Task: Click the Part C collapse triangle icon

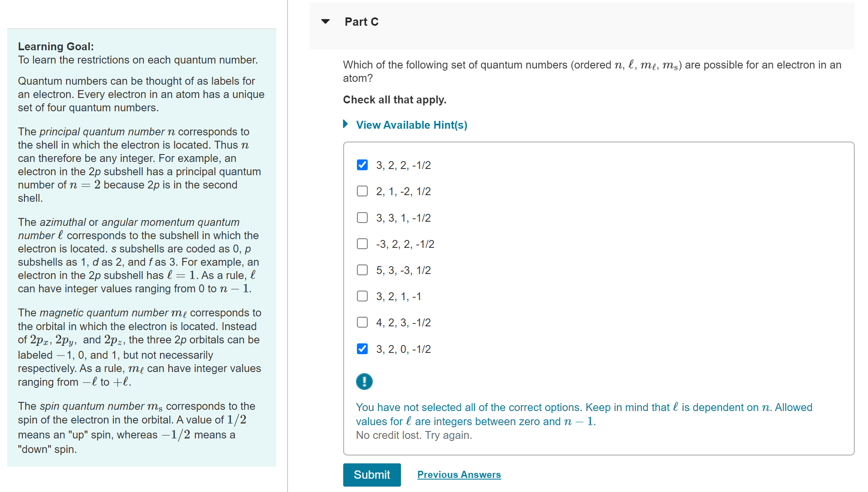Action: click(325, 21)
